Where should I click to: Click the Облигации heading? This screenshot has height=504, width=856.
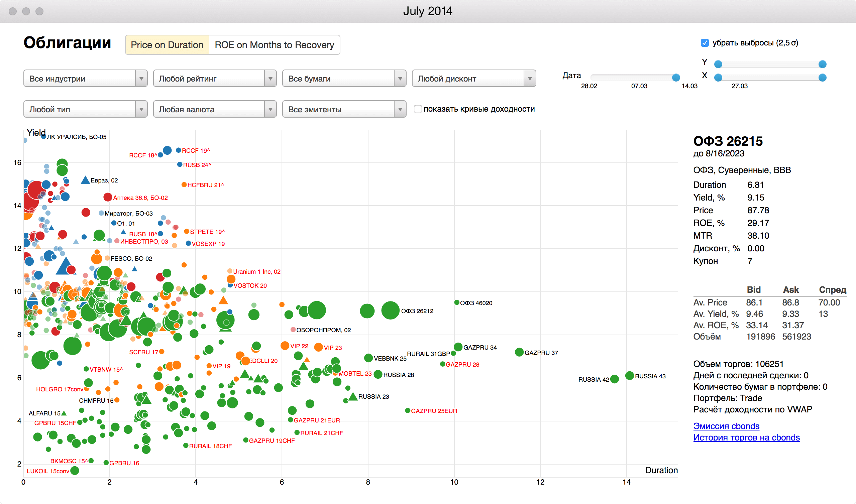[67, 43]
